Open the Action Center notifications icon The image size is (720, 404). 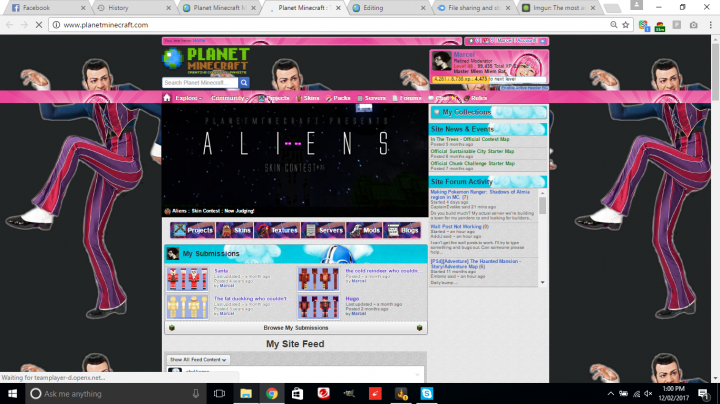pos(703,393)
